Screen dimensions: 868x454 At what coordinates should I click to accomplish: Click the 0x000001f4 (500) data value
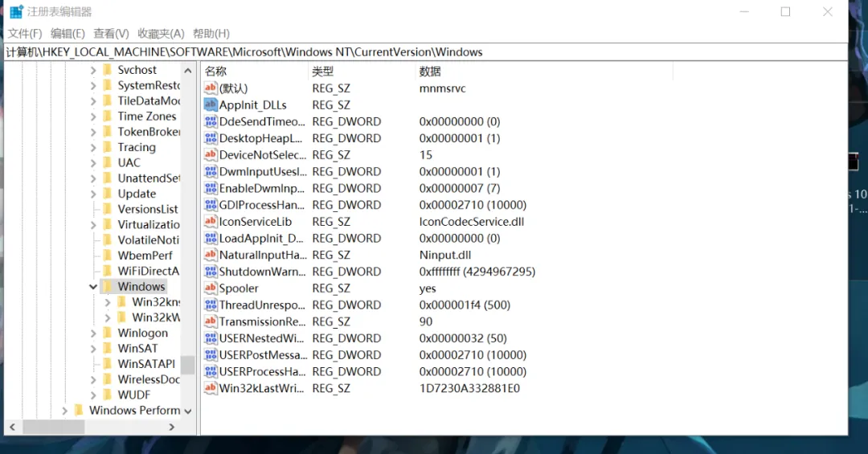465,305
